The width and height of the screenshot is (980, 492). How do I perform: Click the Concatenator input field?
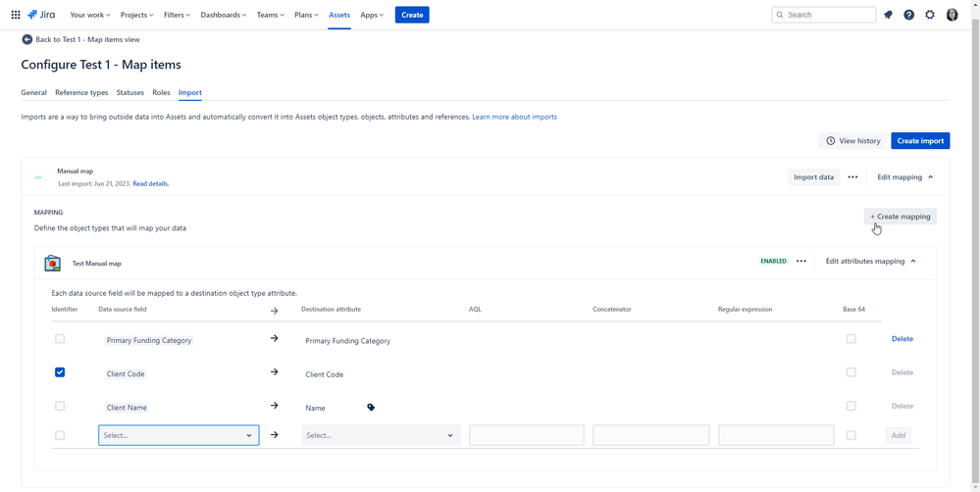[x=650, y=435]
